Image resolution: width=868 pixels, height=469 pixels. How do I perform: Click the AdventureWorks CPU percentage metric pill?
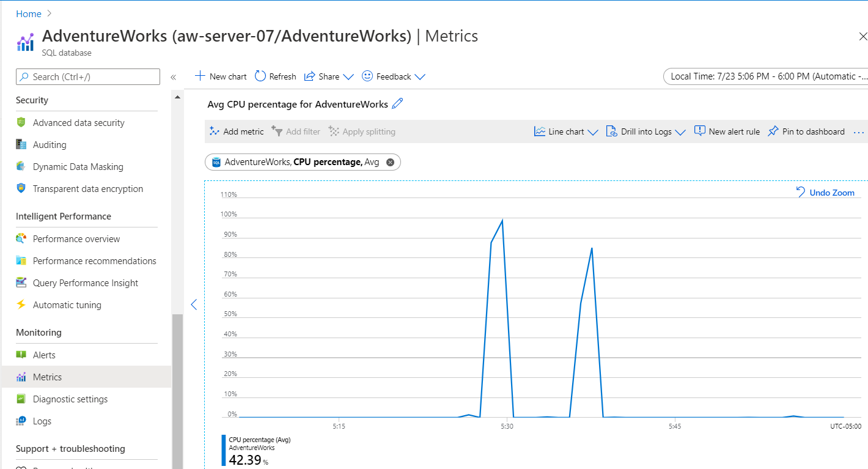coord(303,162)
